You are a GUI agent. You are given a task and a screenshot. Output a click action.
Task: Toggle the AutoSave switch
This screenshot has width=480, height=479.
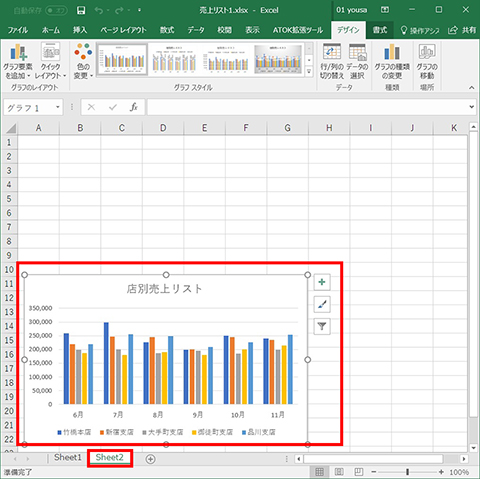click(x=56, y=11)
